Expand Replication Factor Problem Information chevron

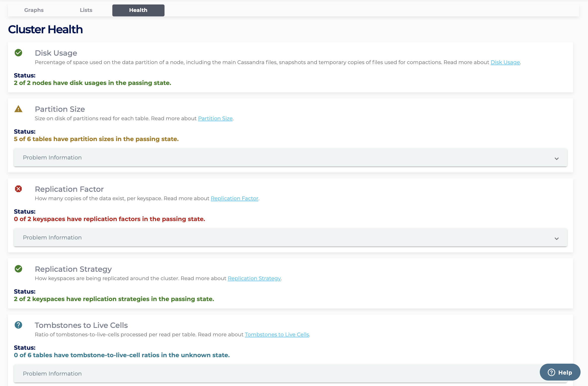point(556,238)
